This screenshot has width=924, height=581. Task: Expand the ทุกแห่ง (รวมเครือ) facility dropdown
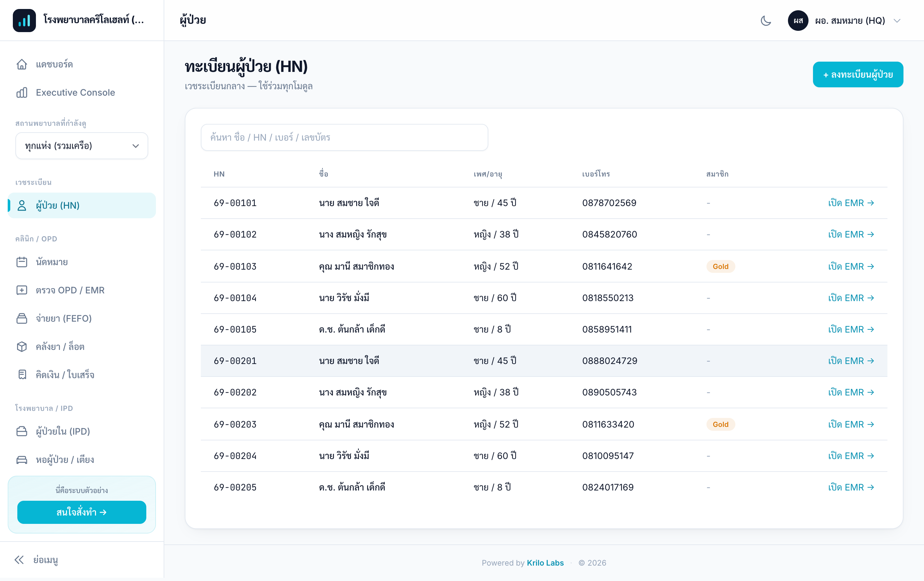(82, 146)
